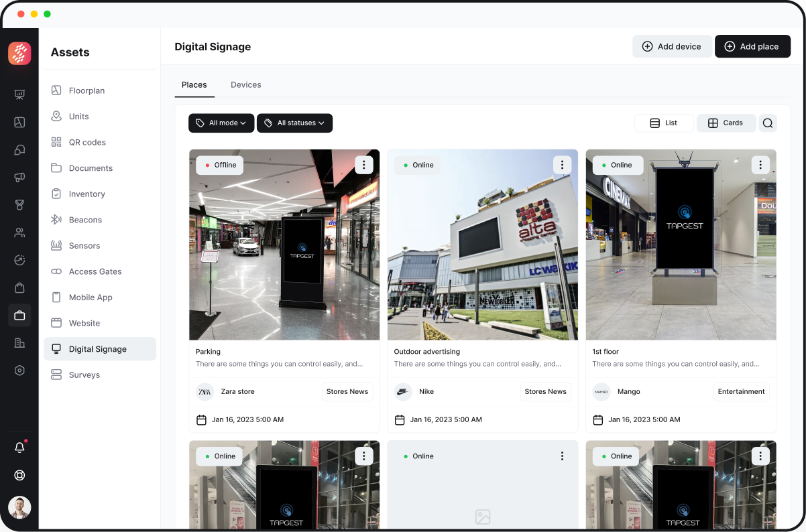Open three-dot menu on Outdoor advertising card
806x532 pixels.
[562, 165]
